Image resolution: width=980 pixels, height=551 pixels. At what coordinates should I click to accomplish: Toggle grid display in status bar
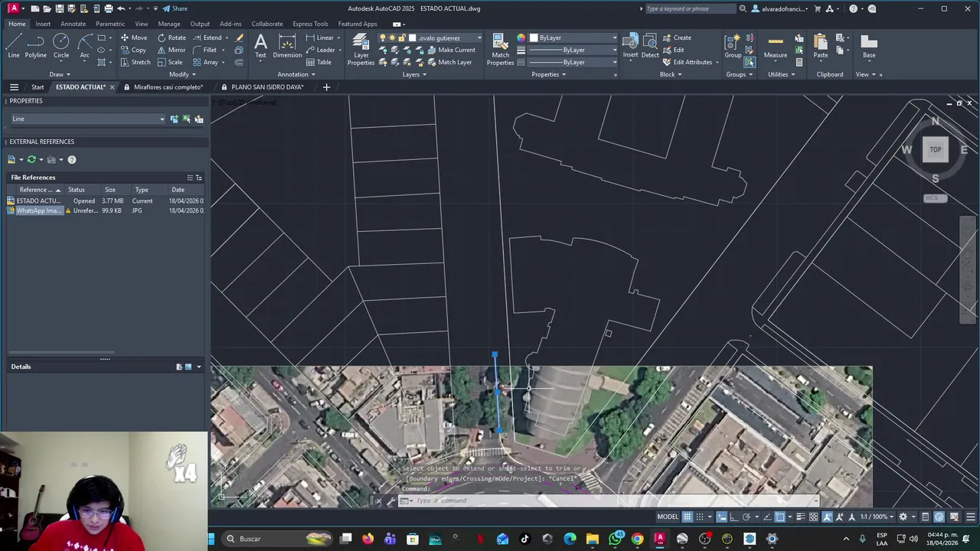point(688,517)
